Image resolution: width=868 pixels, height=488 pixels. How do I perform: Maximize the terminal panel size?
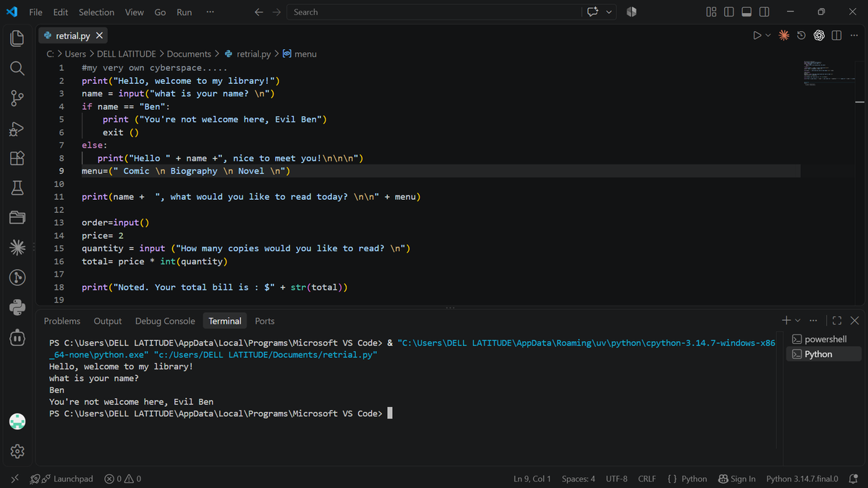point(837,321)
